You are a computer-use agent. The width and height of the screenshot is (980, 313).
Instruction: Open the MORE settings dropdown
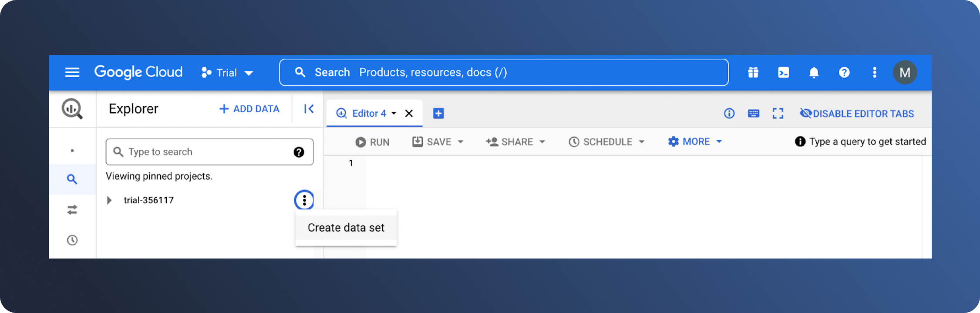click(x=695, y=141)
